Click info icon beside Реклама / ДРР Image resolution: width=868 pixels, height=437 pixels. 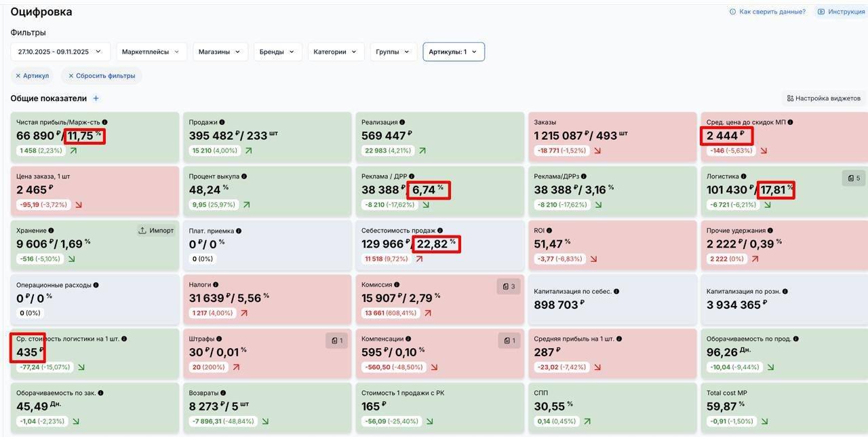click(x=412, y=176)
